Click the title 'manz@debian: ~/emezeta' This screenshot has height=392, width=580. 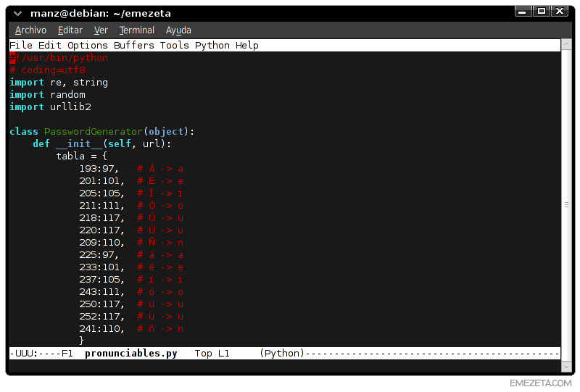point(101,14)
